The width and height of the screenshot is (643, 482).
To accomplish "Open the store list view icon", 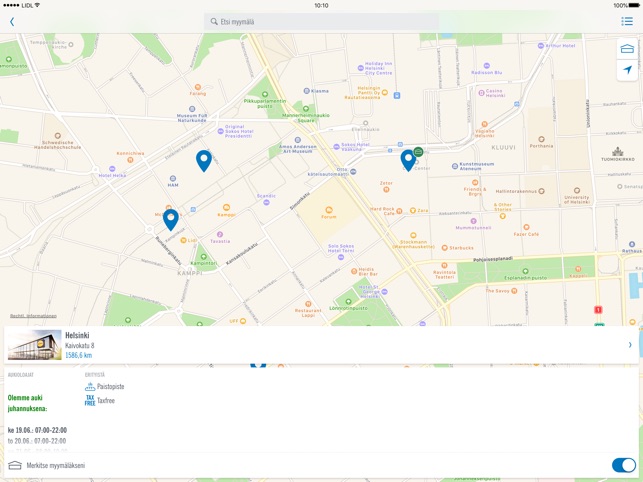I will point(627,21).
